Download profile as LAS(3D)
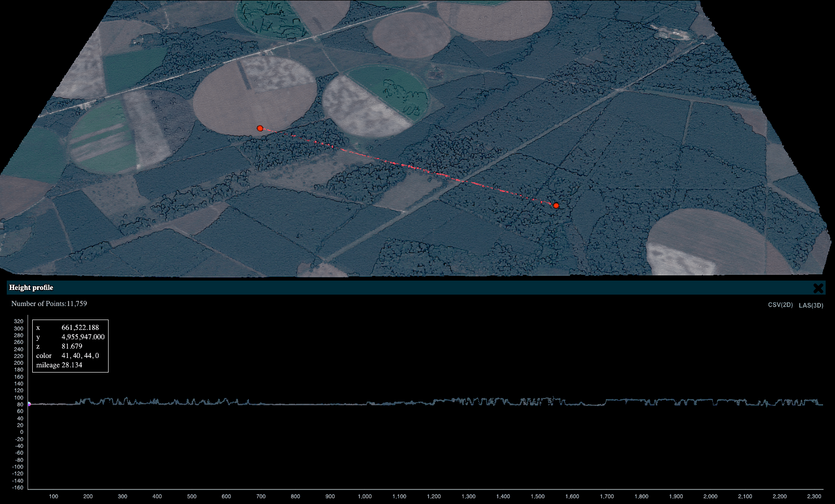 tap(811, 306)
